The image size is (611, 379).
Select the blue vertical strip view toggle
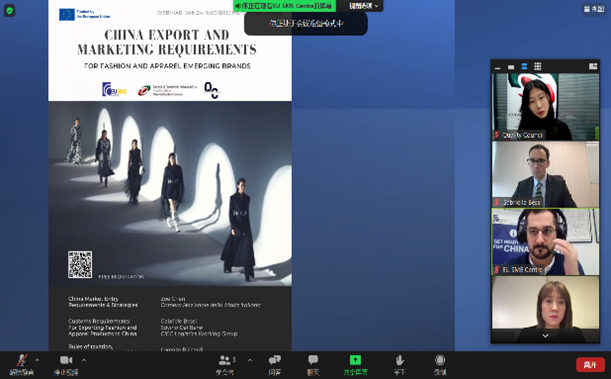[x=524, y=66]
